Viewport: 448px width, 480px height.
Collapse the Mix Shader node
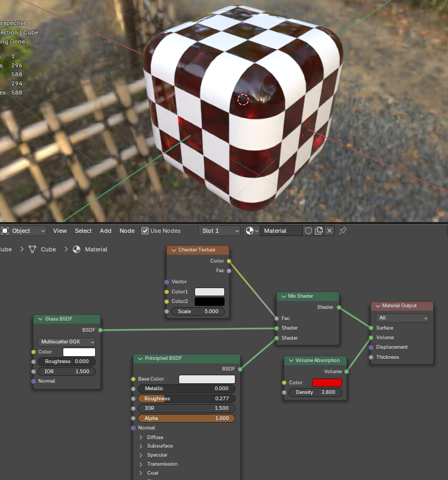point(284,296)
